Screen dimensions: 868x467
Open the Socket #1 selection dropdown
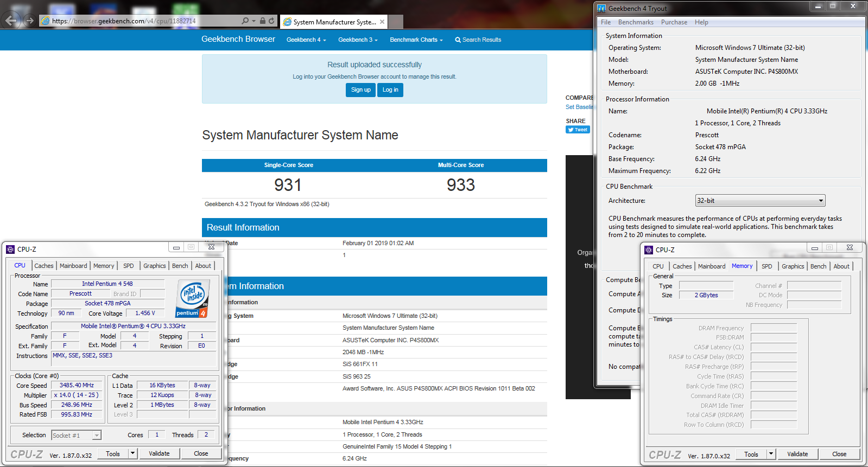click(77, 436)
